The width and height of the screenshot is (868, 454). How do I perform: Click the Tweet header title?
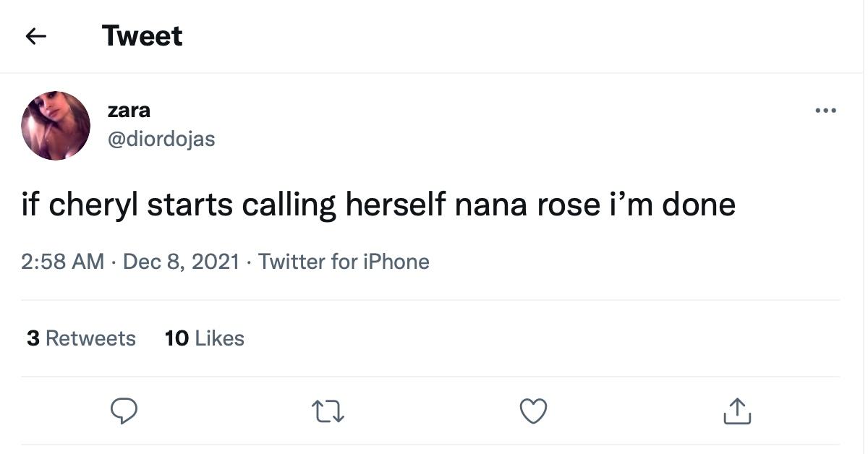point(142,35)
